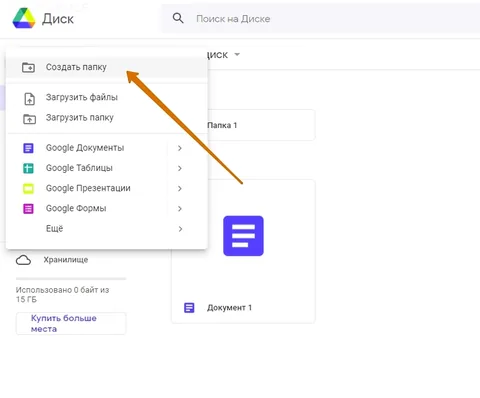Expand the Google Презентации submenu arrow
This screenshot has width=480, height=398.
pyautogui.click(x=180, y=189)
